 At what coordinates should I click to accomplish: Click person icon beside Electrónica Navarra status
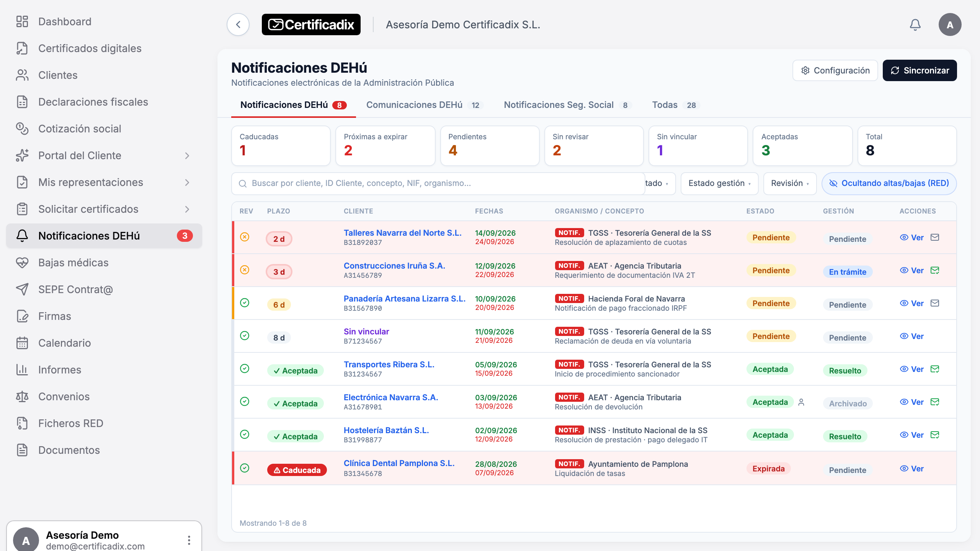coord(801,402)
